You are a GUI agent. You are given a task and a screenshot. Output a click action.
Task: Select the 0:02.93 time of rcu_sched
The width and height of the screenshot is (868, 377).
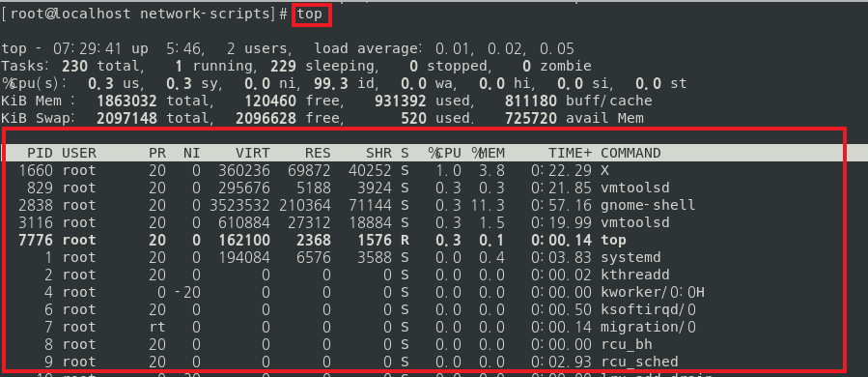coord(561,362)
